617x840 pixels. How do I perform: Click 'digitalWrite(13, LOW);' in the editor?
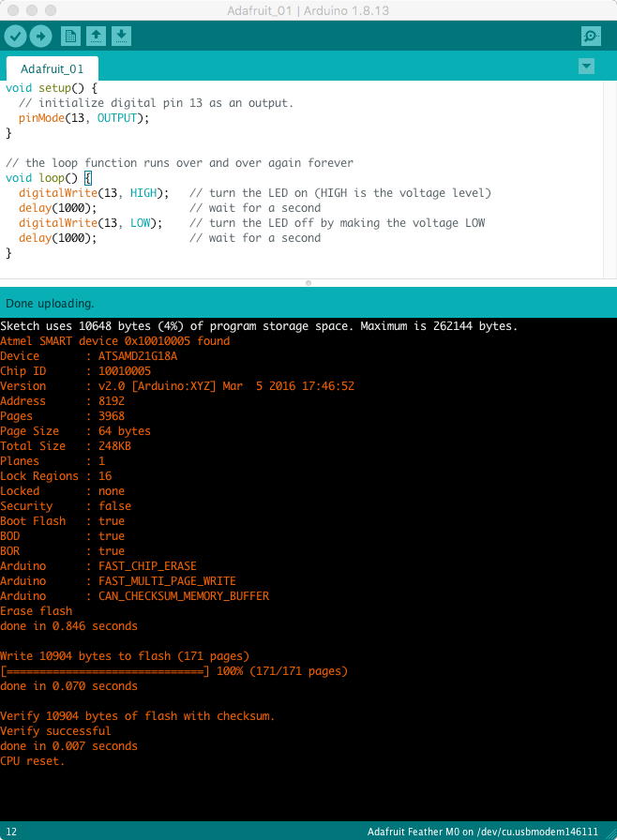click(x=91, y=223)
